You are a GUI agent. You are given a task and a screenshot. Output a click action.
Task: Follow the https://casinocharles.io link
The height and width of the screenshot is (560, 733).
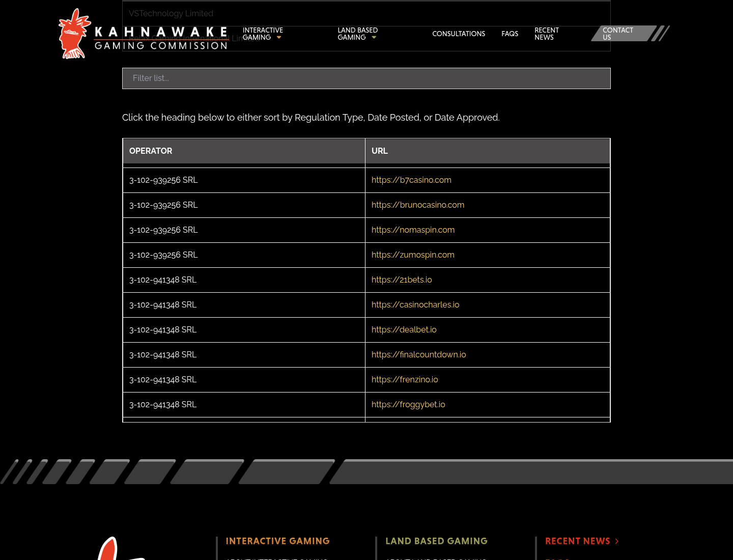coord(415,305)
